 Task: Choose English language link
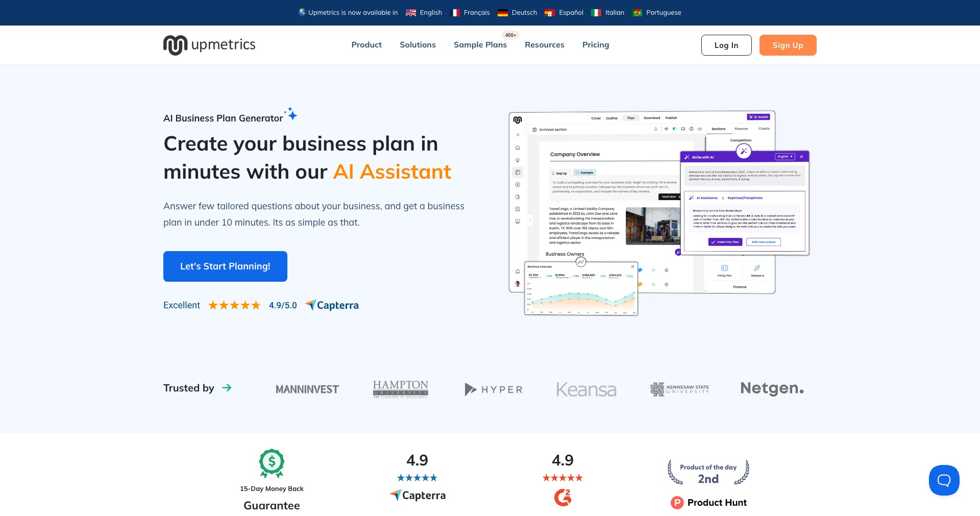click(431, 13)
